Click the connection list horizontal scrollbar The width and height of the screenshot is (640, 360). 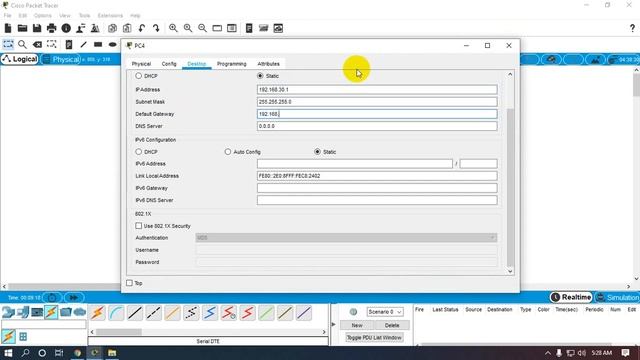[x=119, y=332]
